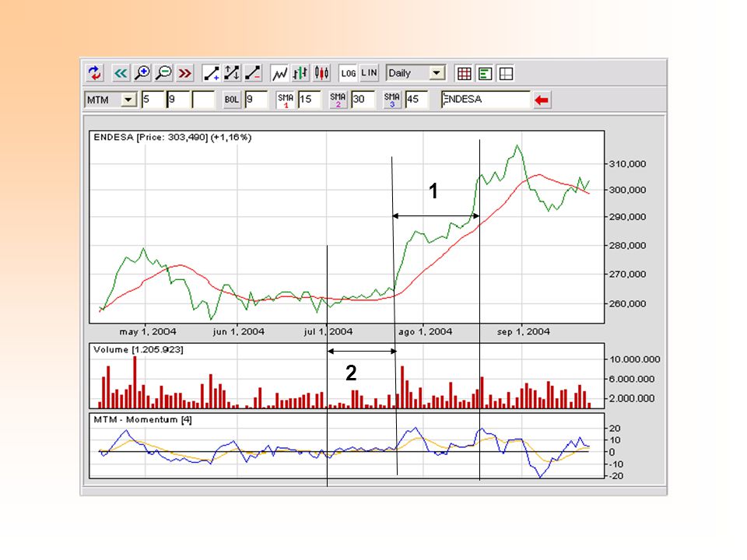Click the SMA 2 period field showing 30
This screenshot has height=560, width=747.
click(x=363, y=100)
